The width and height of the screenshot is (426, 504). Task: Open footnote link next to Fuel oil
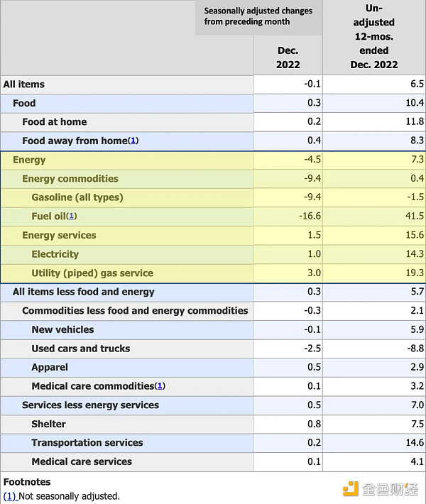(72, 217)
